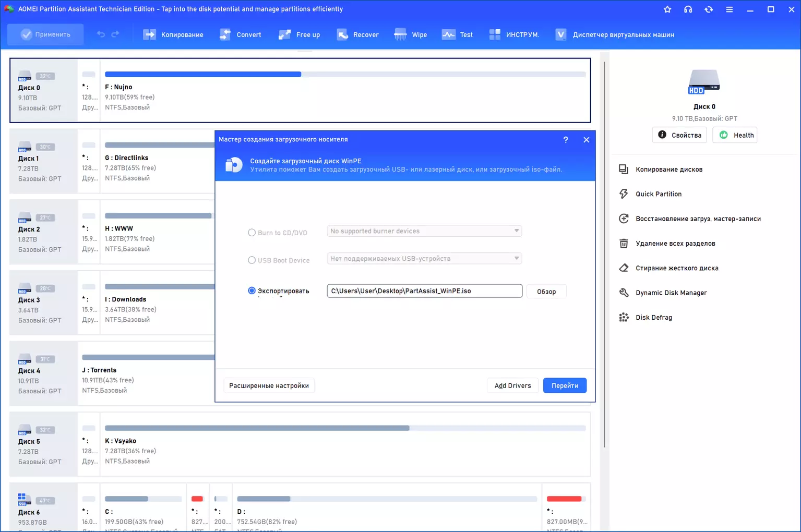
Task: Select the USB Boot Device radio button
Action: [x=252, y=260]
